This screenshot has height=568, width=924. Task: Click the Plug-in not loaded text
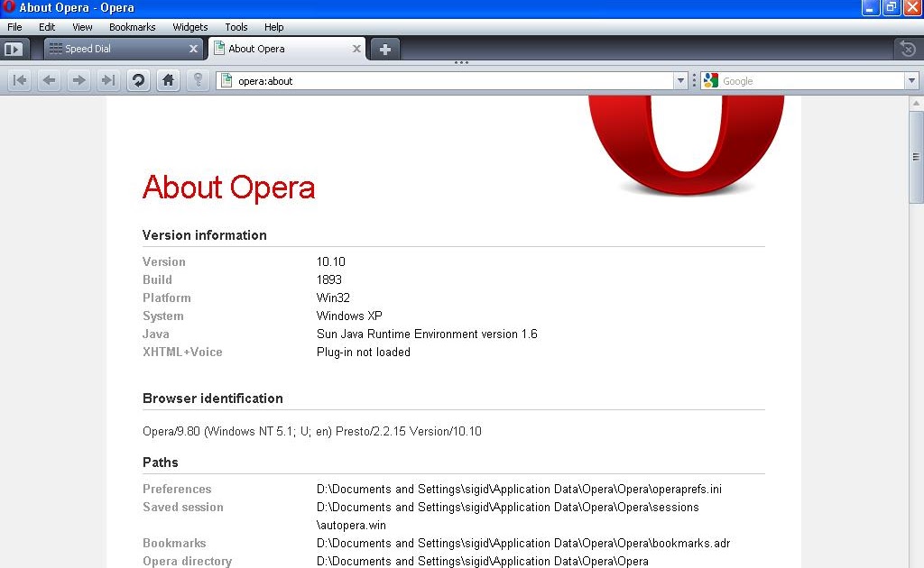363,352
